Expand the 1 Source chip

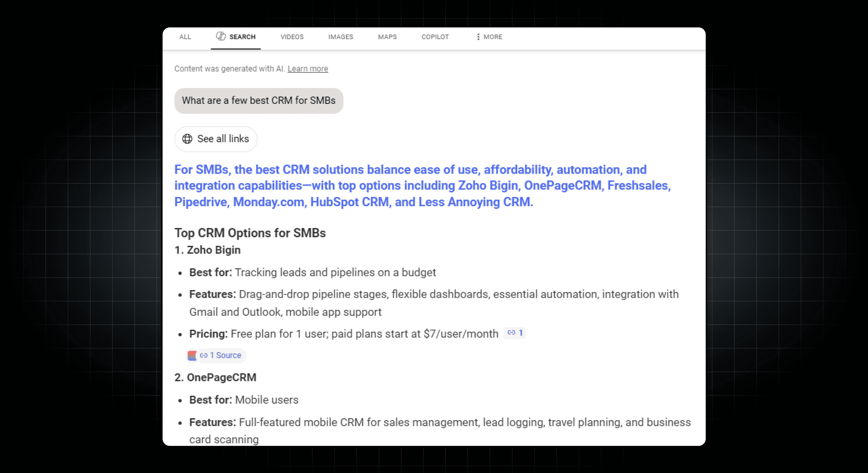[225, 355]
